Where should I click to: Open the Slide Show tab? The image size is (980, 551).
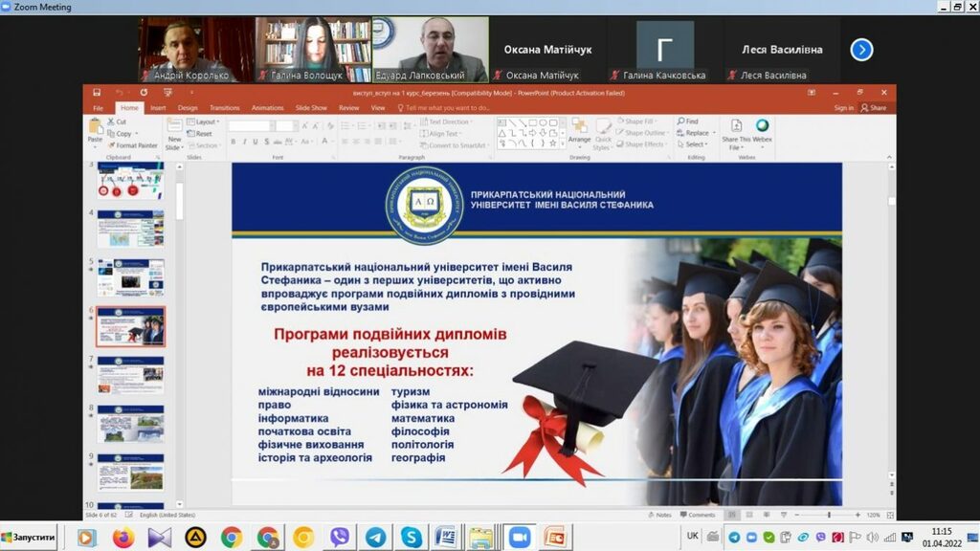pyautogui.click(x=311, y=108)
